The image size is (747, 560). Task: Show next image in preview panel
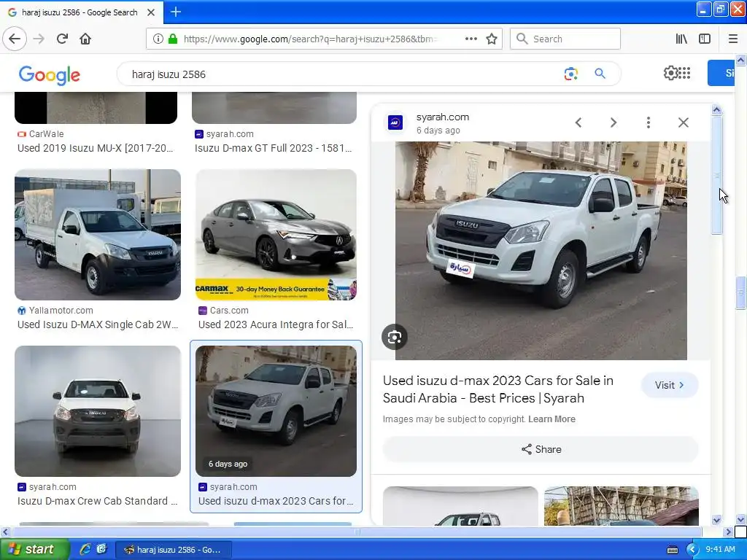pyautogui.click(x=613, y=122)
